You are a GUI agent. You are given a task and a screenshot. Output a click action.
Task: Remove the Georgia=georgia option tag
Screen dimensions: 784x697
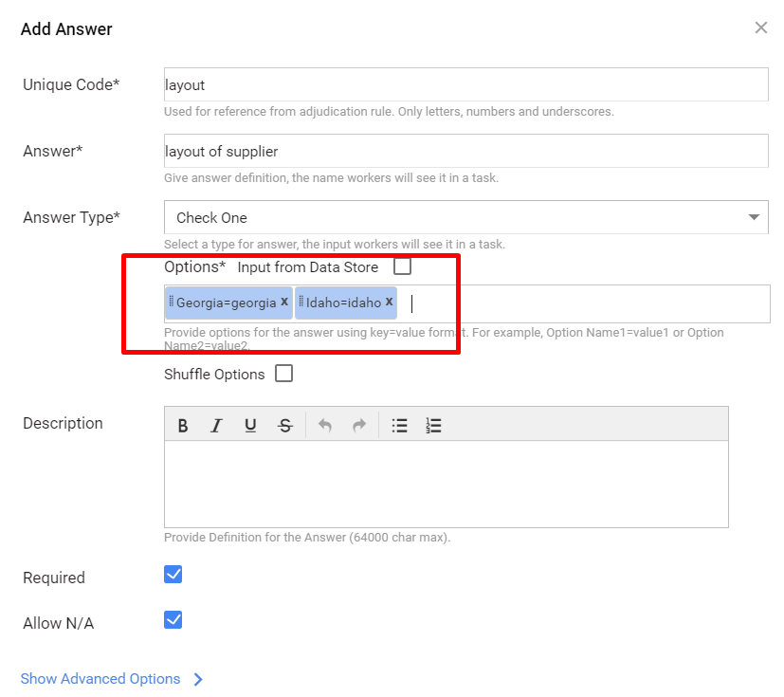click(284, 302)
